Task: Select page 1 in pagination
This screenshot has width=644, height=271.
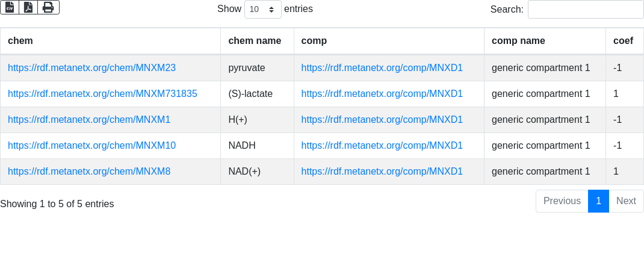Action: (x=598, y=201)
